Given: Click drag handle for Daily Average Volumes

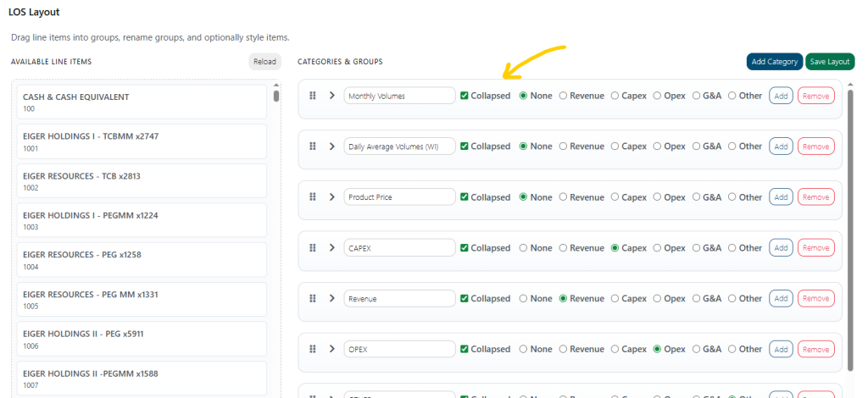Looking at the screenshot, I should coord(313,146).
